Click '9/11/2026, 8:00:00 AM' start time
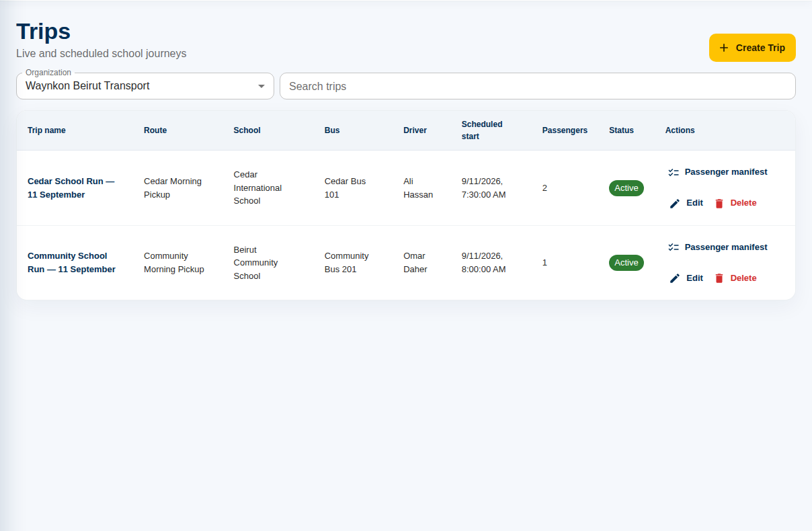This screenshot has height=531, width=812. point(484,263)
